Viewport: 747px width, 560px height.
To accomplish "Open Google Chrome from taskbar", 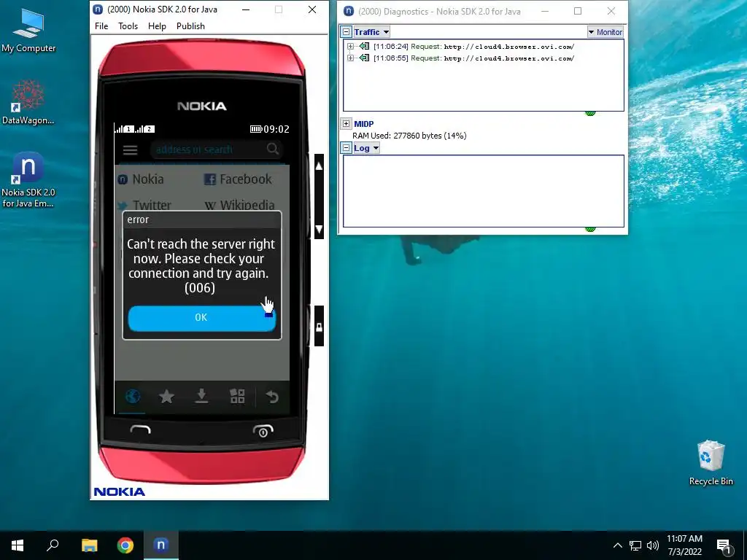I will 125,545.
